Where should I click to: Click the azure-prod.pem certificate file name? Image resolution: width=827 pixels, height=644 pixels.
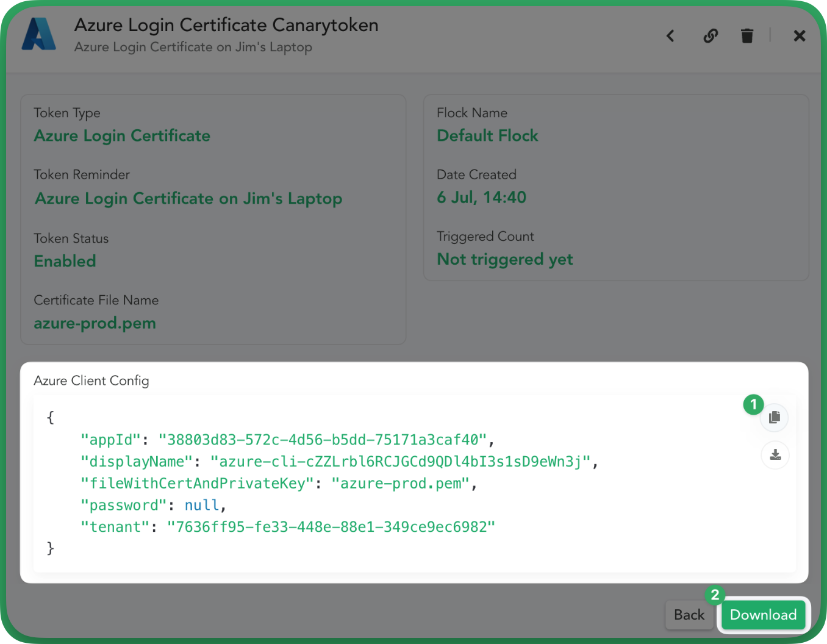click(95, 323)
